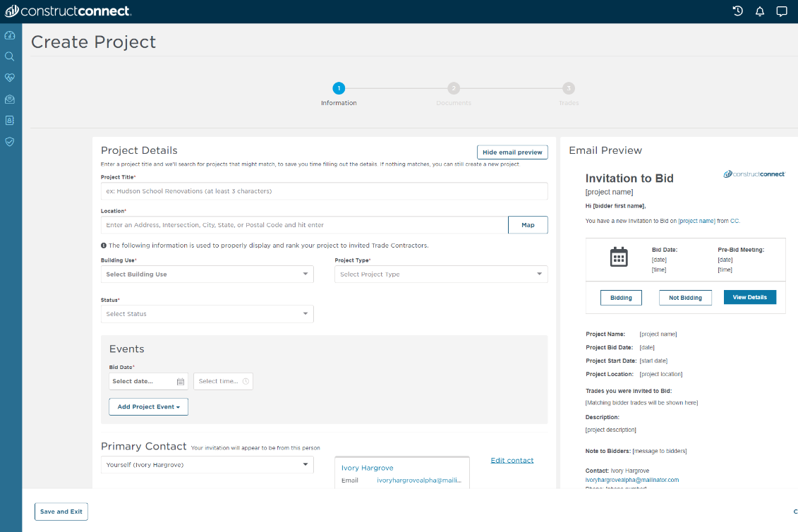Click the Edit contact link

pyautogui.click(x=512, y=460)
